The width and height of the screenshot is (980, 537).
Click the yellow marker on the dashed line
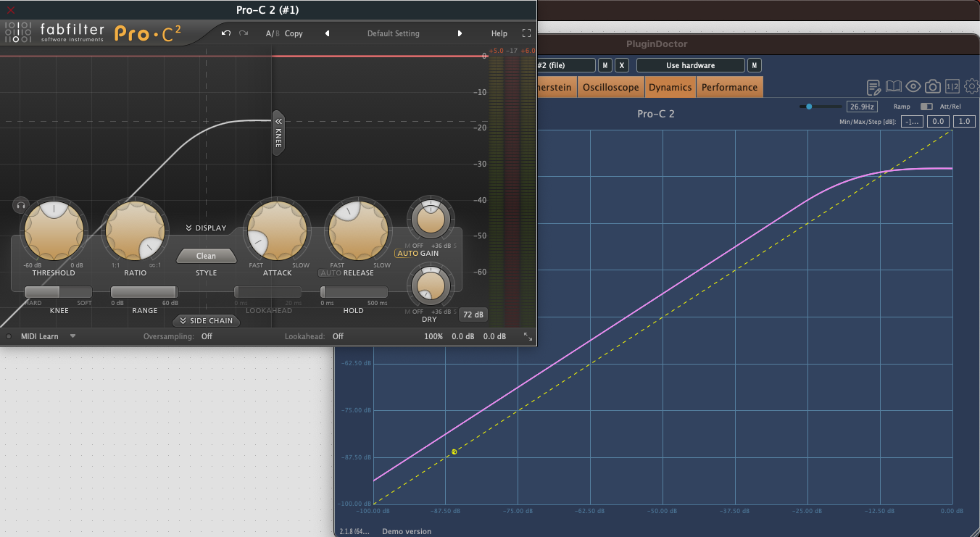pos(454,451)
